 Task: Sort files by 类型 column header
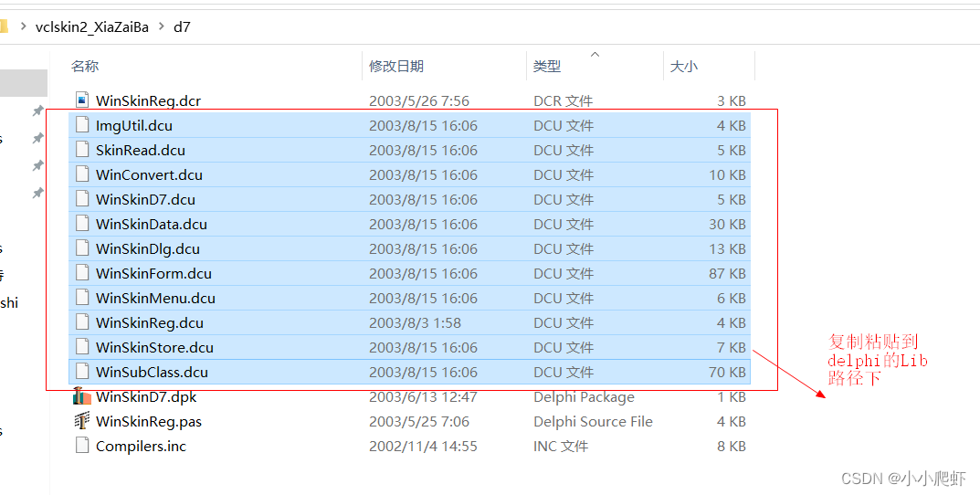tap(547, 67)
